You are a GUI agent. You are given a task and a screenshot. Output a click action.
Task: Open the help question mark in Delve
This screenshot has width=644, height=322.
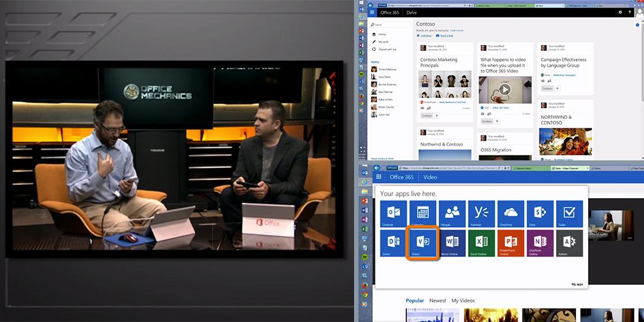(x=630, y=13)
